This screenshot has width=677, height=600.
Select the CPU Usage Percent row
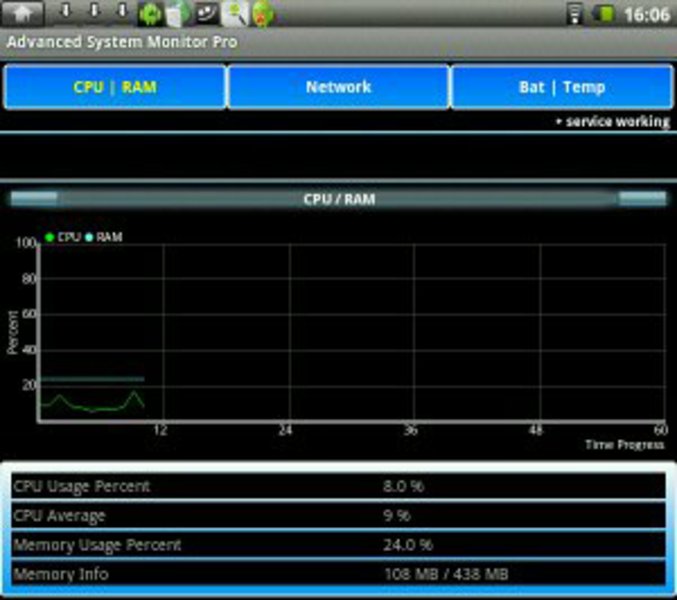click(338, 486)
